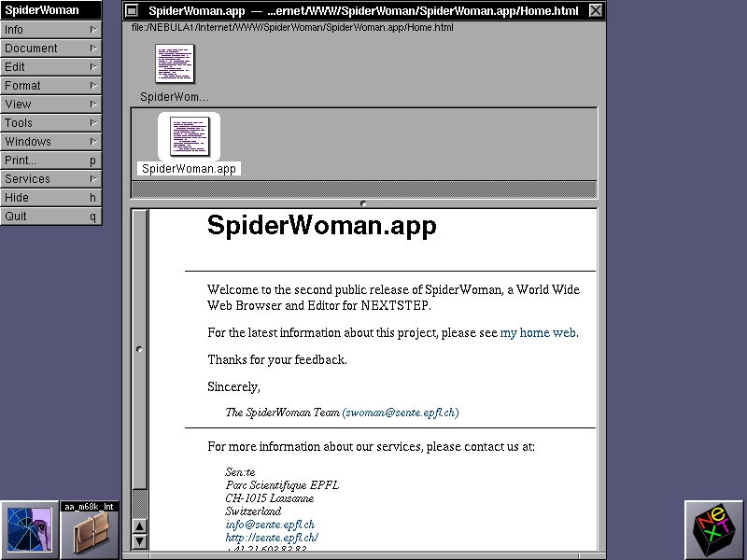Viewport: 747px width, 560px height.
Task: Follow the 'my home web' link
Action: (x=538, y=332)
